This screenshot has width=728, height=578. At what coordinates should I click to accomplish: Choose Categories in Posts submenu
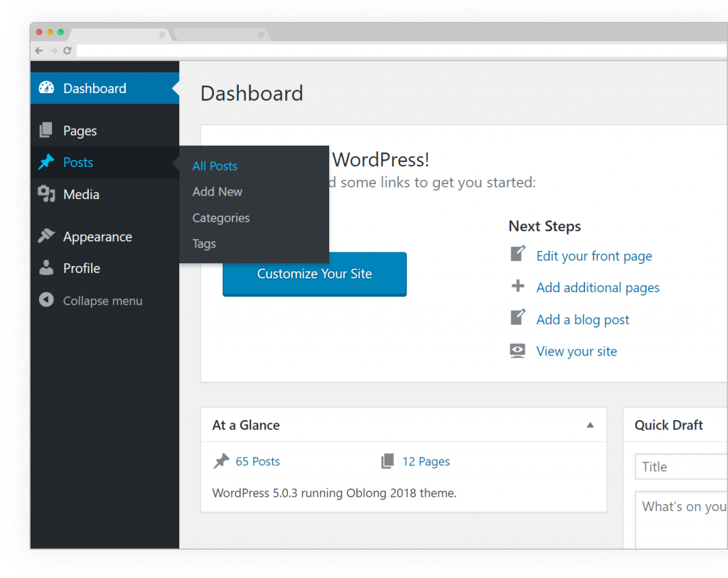[x=221, y=218]
